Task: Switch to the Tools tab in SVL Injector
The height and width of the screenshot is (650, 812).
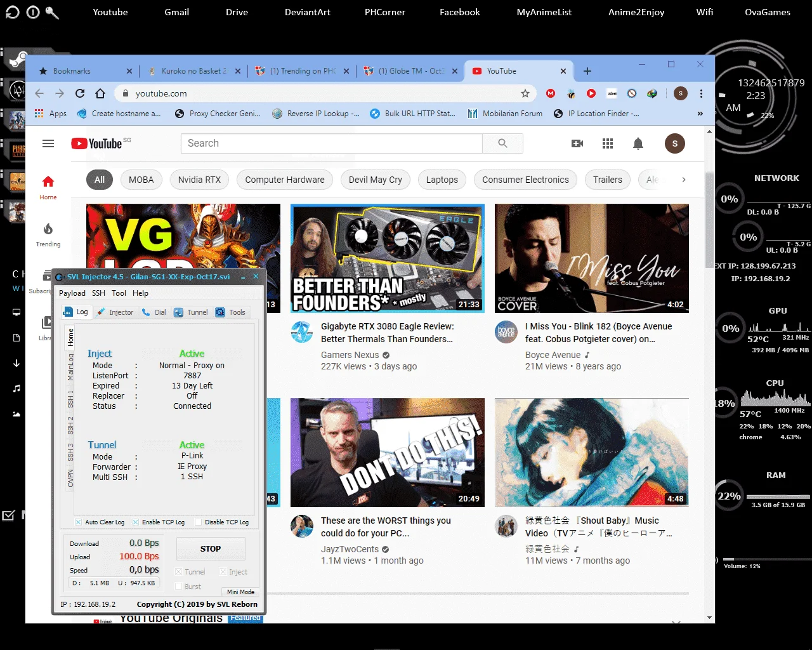Action: point(230,312)
